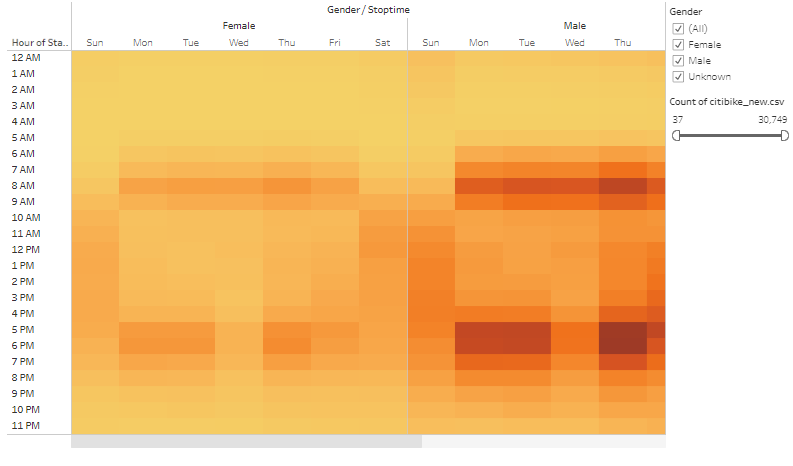
Task: Click the right handle of the count slider
Action: tap(784, 136)
